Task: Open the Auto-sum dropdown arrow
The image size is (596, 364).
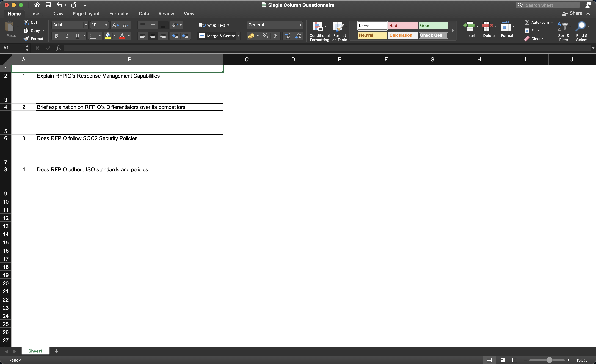Action: click(552, 22)
